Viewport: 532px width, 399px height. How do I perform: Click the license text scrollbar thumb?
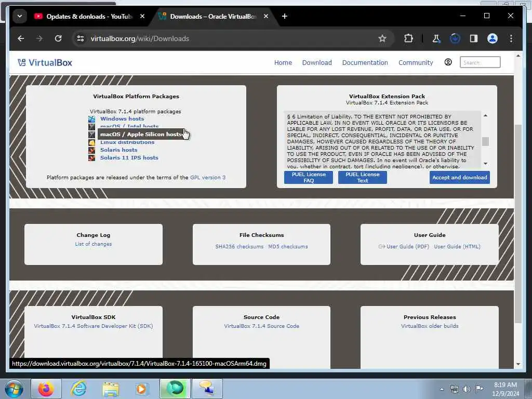[486, 141]
